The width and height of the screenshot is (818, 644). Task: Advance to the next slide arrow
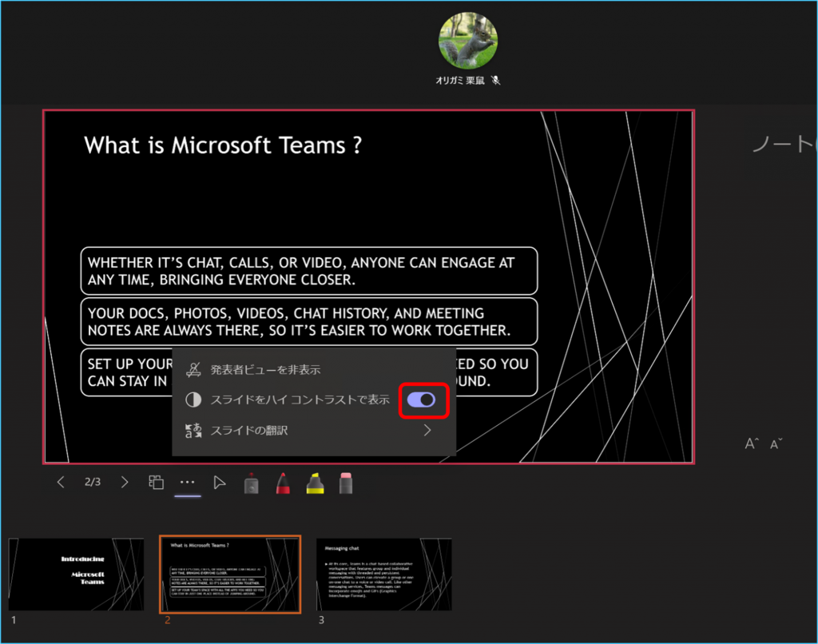click(x=124, y=483)
